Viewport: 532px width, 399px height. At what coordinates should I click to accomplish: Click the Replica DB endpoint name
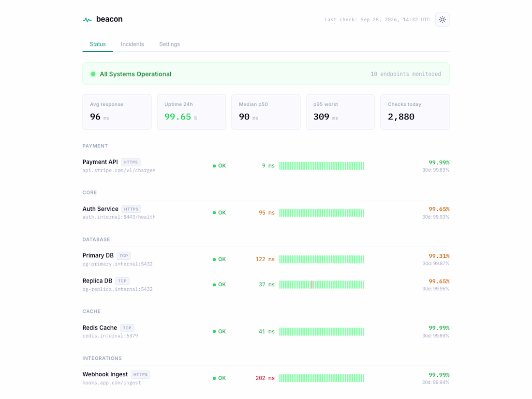(x=97, y=281)
